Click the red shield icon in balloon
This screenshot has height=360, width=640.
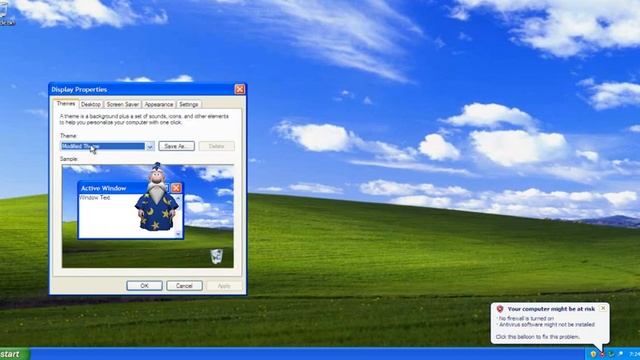point(500,309)
